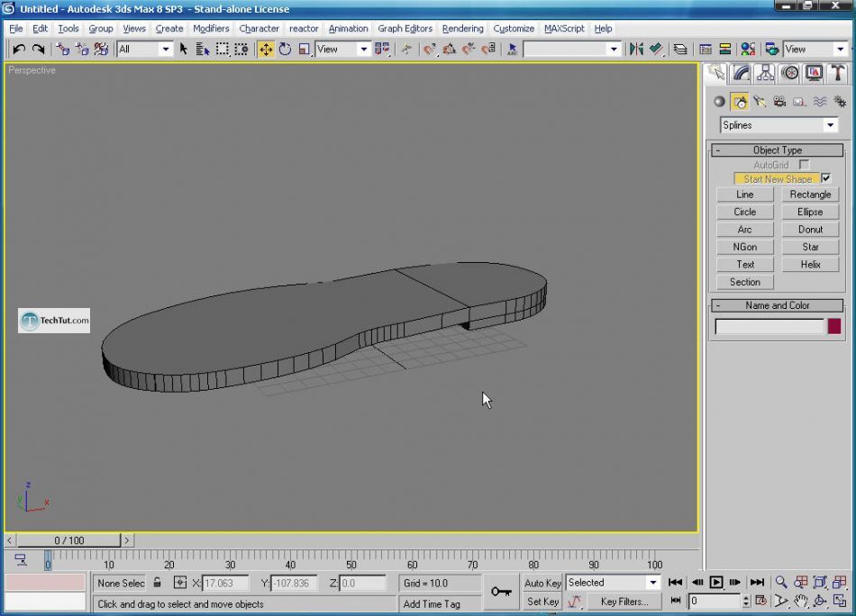Click the object color swatch
Image resolution: width=856 pixels, height=616 pixels.
[834, 326]
